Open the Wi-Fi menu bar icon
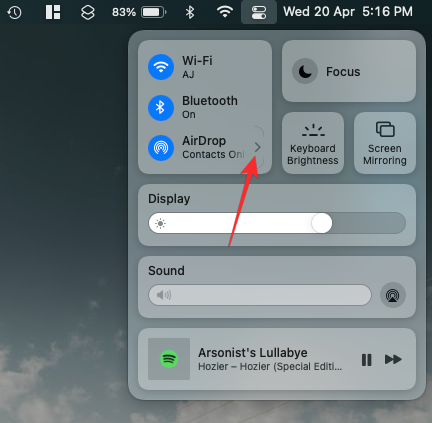Screen dimensions: 432x423 coord(225,12)
